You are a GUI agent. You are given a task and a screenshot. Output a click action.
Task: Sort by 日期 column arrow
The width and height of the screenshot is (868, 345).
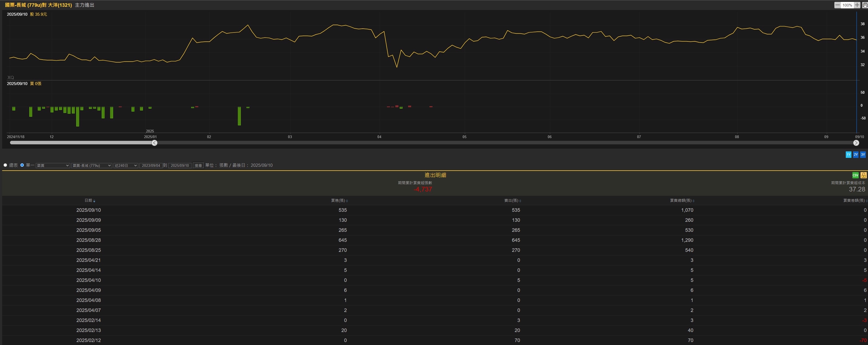pyautogui.click(x=94, y=201)
